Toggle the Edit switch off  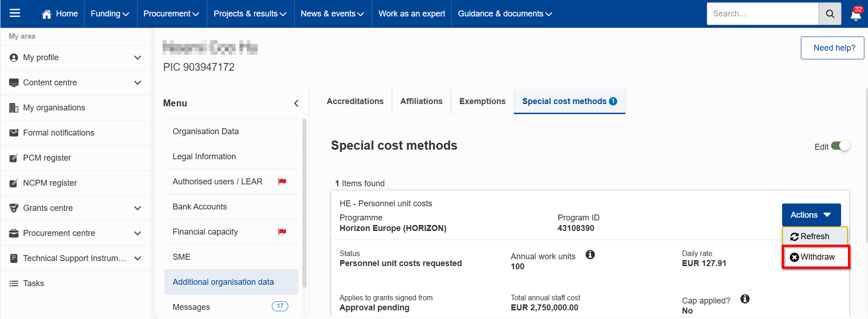point(840,146)
